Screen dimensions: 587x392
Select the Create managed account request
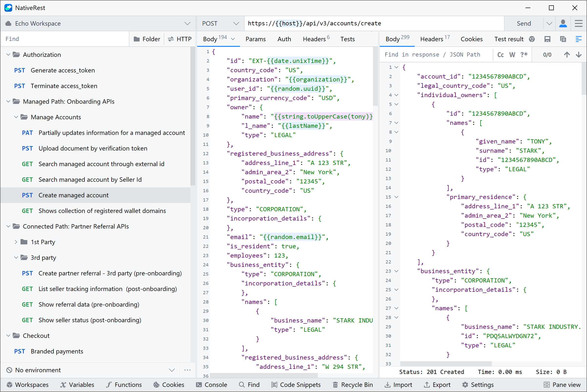(x=73, y=195)
